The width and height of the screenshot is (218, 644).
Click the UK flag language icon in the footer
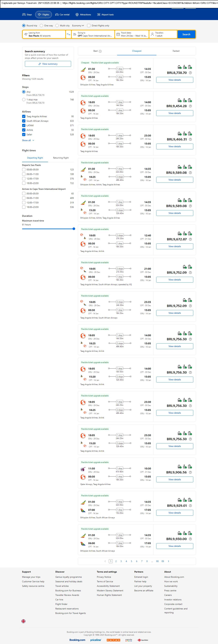click(23, 621)
